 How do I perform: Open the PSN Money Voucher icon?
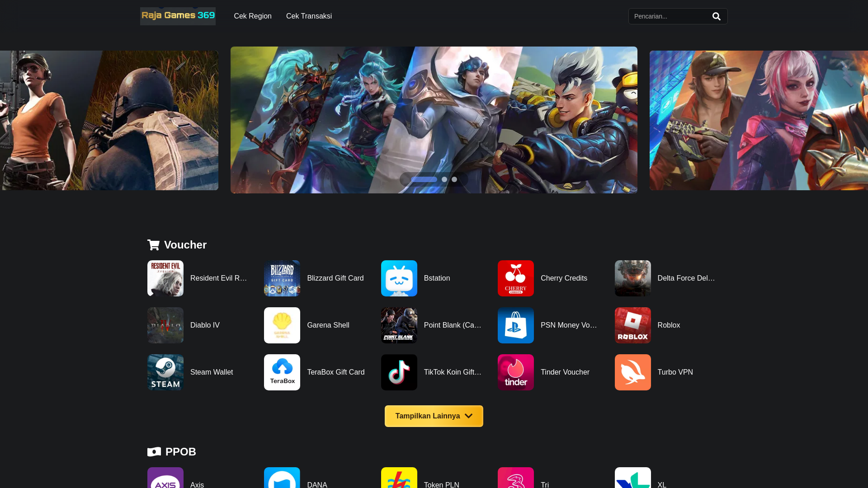click(515, 325)
